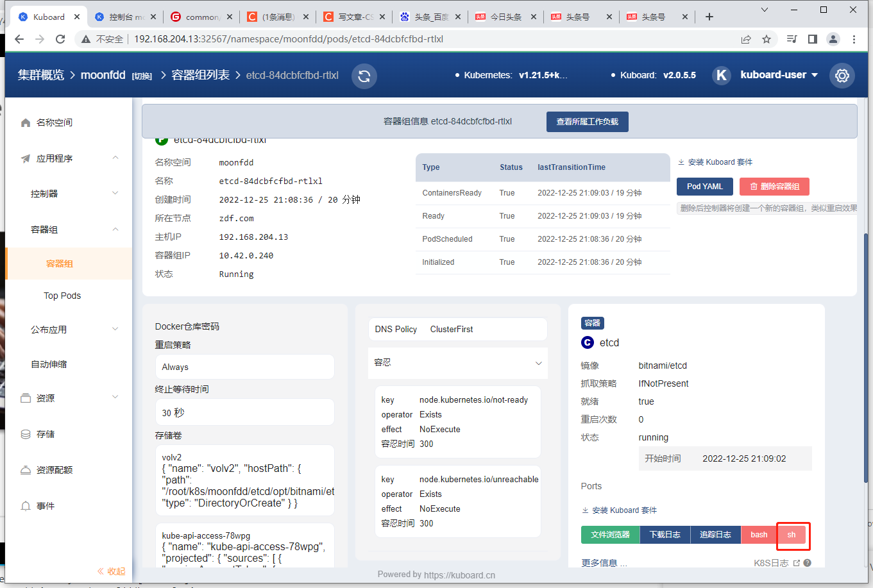Screen dimensions: 873x588
Task: Click the help question icon beside K8S日志
Action: 808,563
